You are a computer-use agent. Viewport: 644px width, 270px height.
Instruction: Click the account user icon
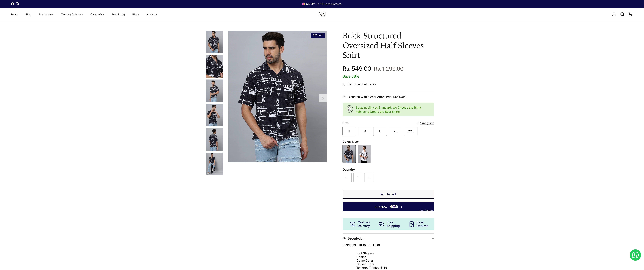coord(614,15)
